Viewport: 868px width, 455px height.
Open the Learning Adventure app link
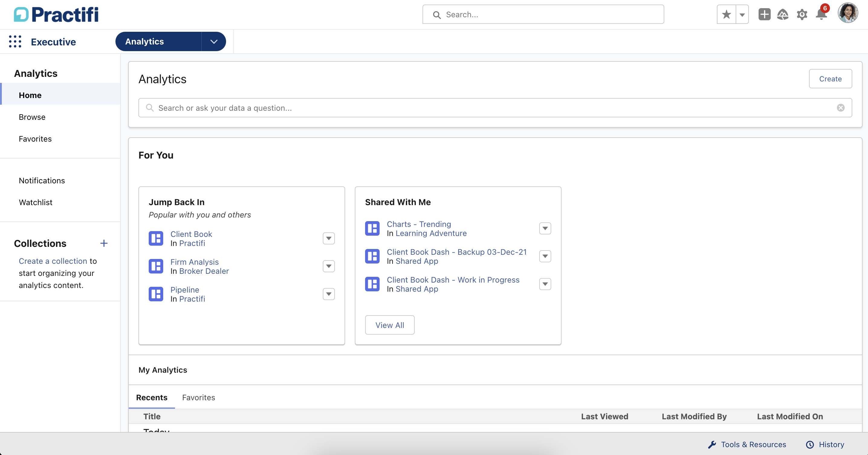point(431,234)
